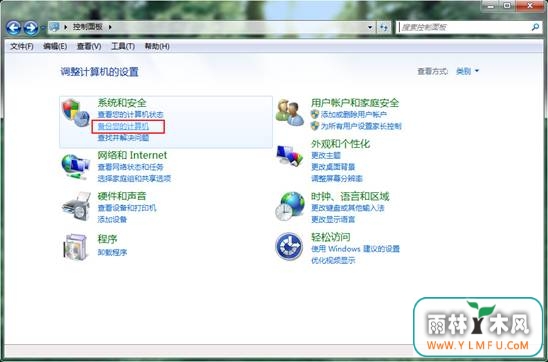Click 更改显示语言 link
This screenshot has height=362, width=548.
pos(333,219)
